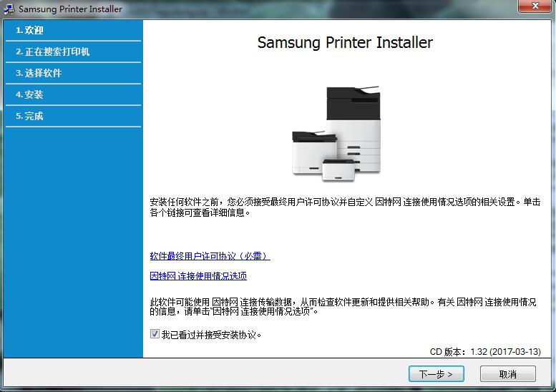Select step 4. 安装 in the sidebar

pyautogui.click(x=74, y=94)
